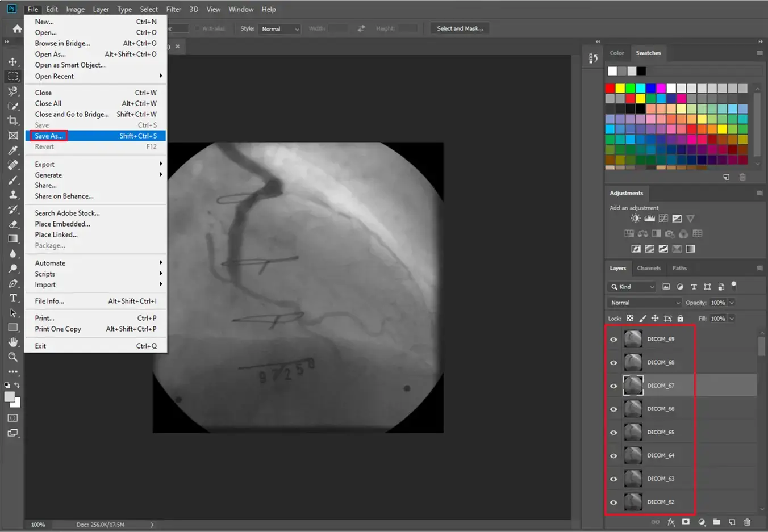Screen dimensions: 768x532
Task: Select the Horizontal Type tool
Action: 12,298
